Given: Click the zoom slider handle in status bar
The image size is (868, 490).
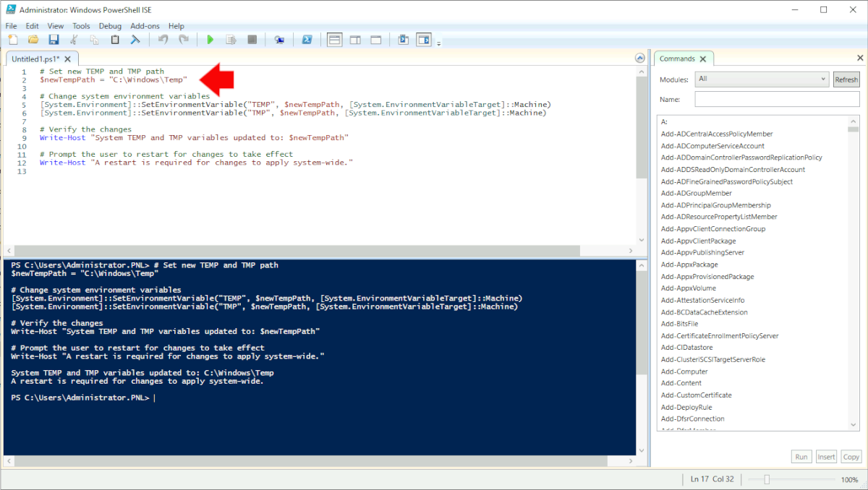Looking at the screenshot, I should (766, 479).
